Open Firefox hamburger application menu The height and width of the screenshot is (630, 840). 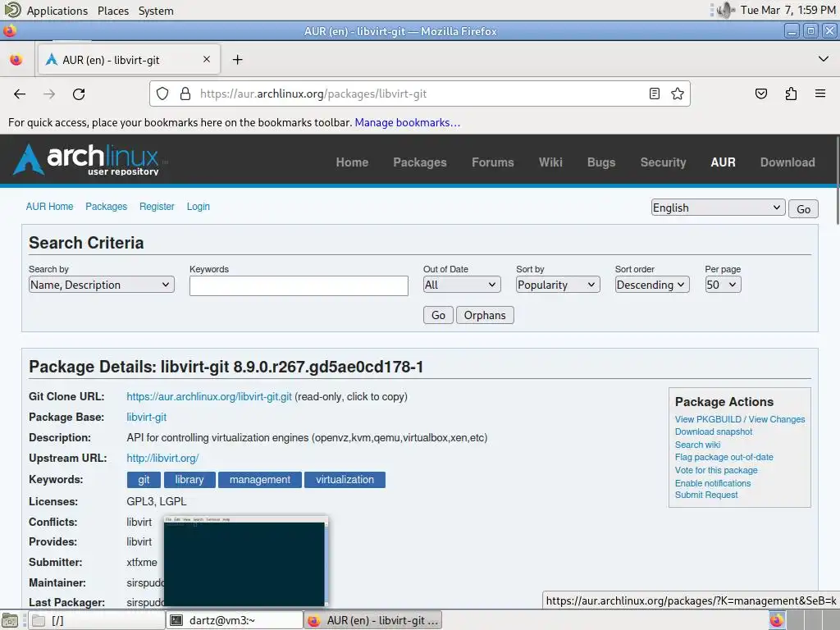(820, 94)
